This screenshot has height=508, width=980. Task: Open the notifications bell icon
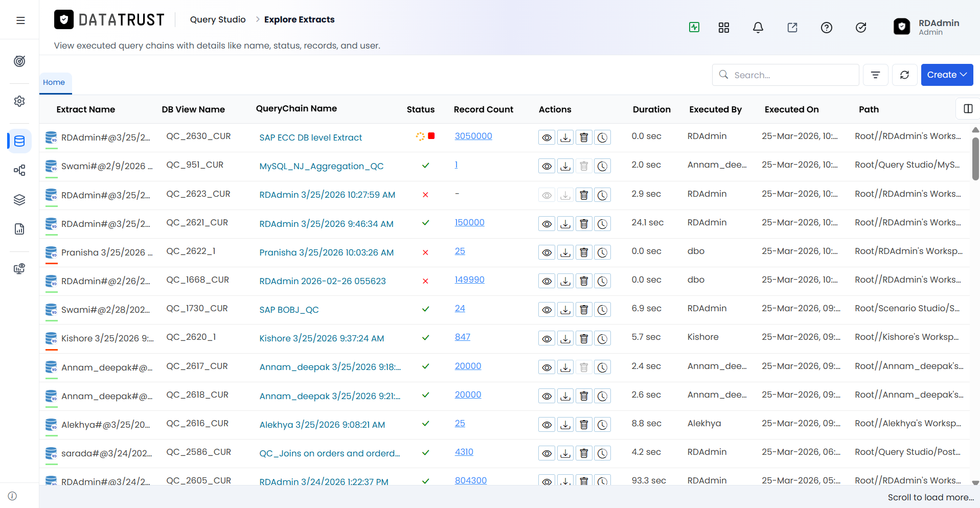tap(758, 28)
